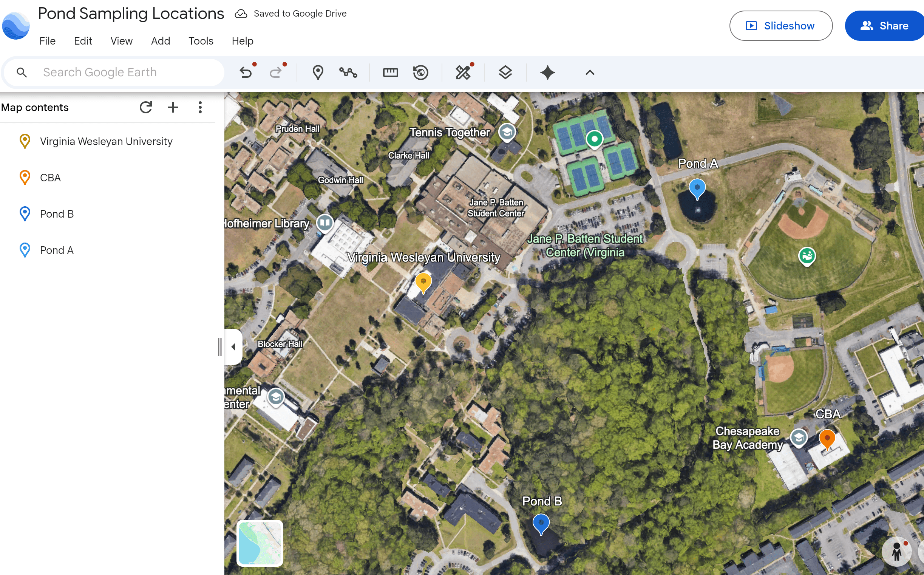Collapse the toolbar with the up chevron
The image size is (924, 575).
pos(590,72)
